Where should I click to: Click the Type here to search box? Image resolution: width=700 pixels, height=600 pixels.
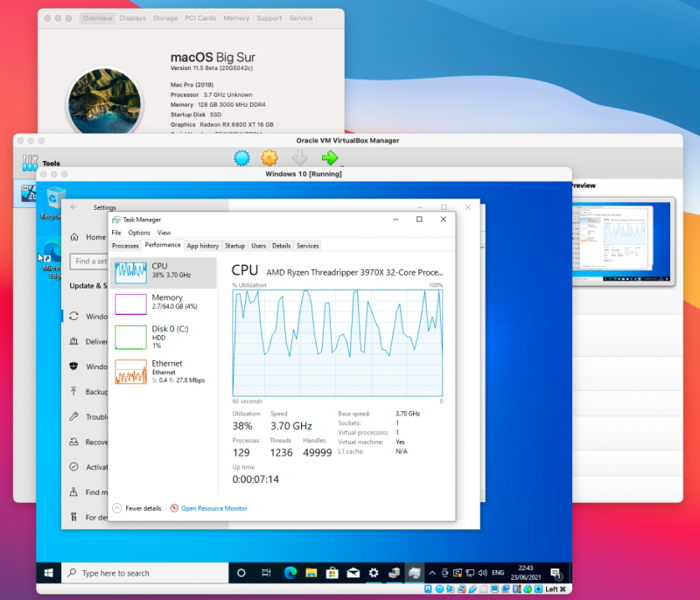145,573
